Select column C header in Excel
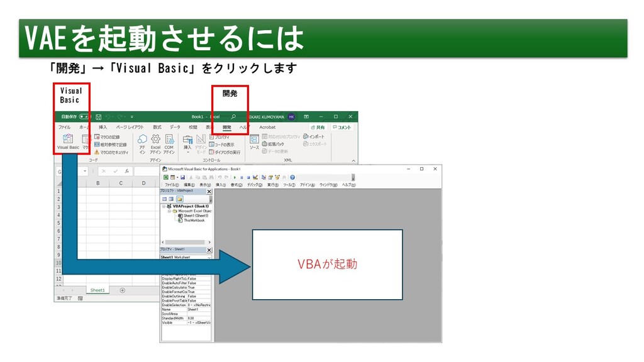Image resolution: width=644 pixels, height=362 pixels. [121, 183]
